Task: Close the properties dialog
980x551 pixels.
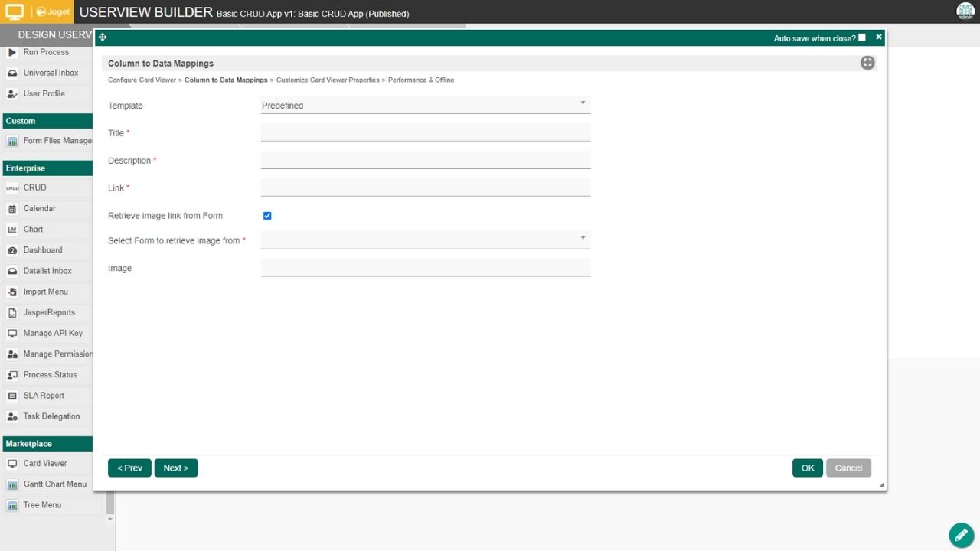Action: (879, 37)
